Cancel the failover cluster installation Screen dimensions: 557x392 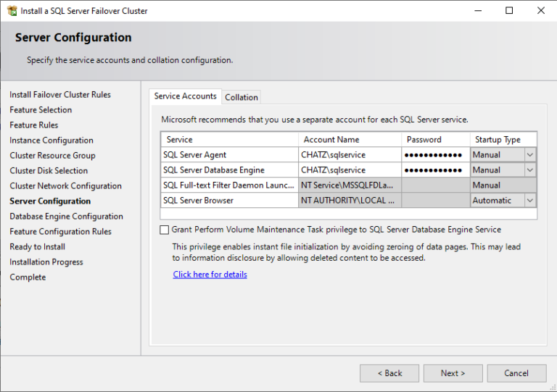pos(516,373)
